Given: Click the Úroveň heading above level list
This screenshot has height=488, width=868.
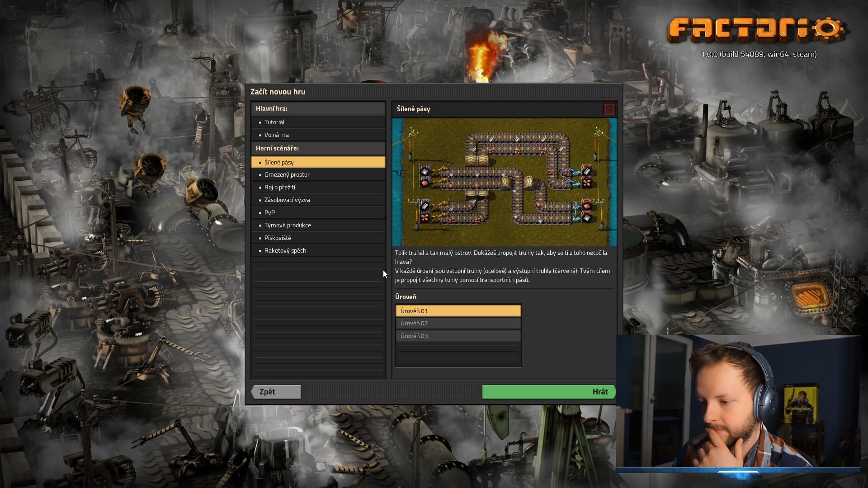Looking at the screenshot, I should 406,297.
